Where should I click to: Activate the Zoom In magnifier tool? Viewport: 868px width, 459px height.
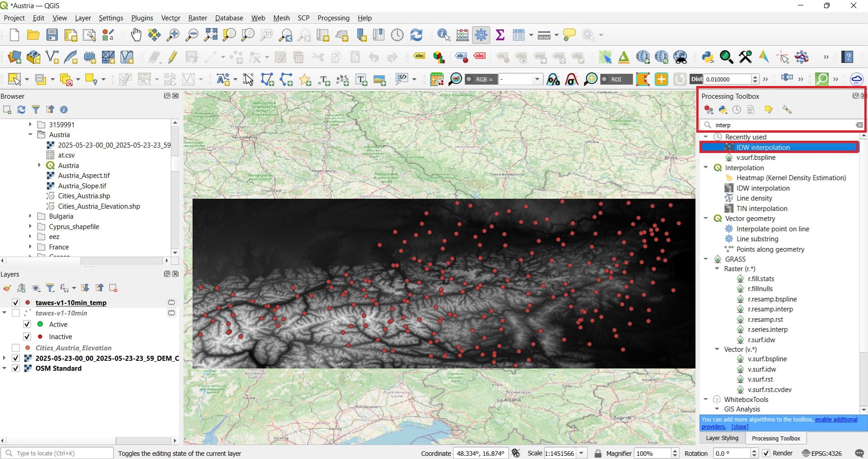coord(173,35)
